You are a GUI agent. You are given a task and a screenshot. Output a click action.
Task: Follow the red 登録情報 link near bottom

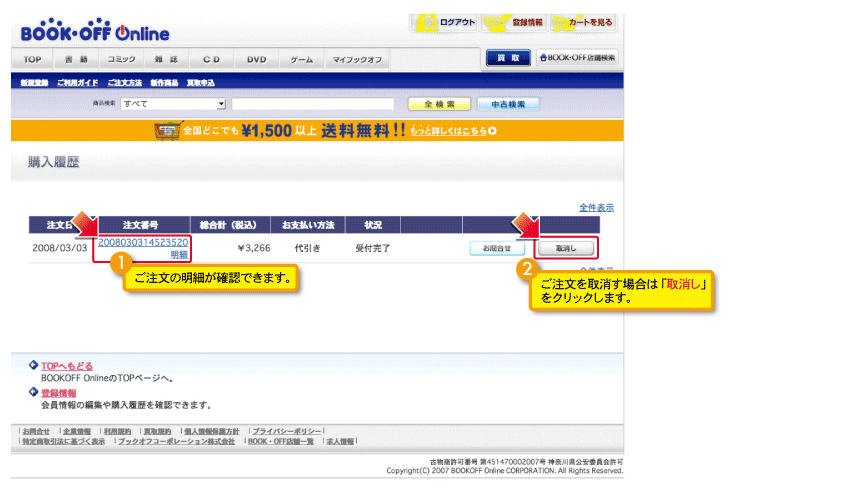click(x=59, y=393)
